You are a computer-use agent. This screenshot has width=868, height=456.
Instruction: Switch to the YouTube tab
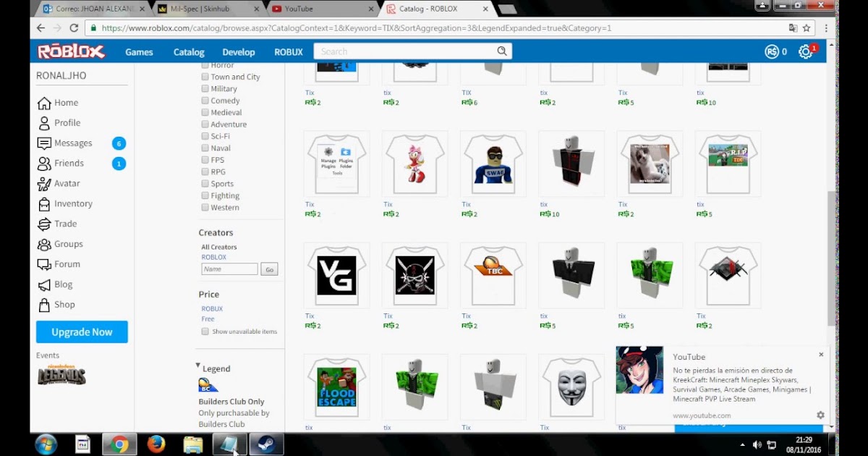pos(323,9)
